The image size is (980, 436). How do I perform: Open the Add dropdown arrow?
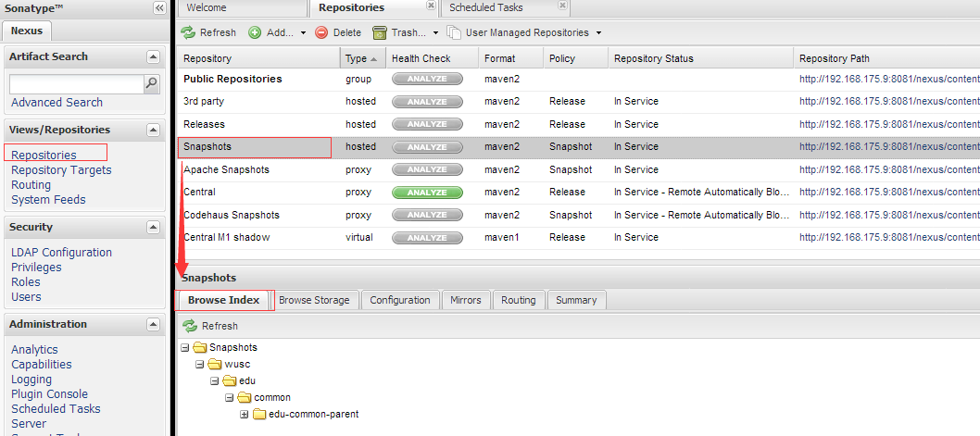(x=303, y=33)
